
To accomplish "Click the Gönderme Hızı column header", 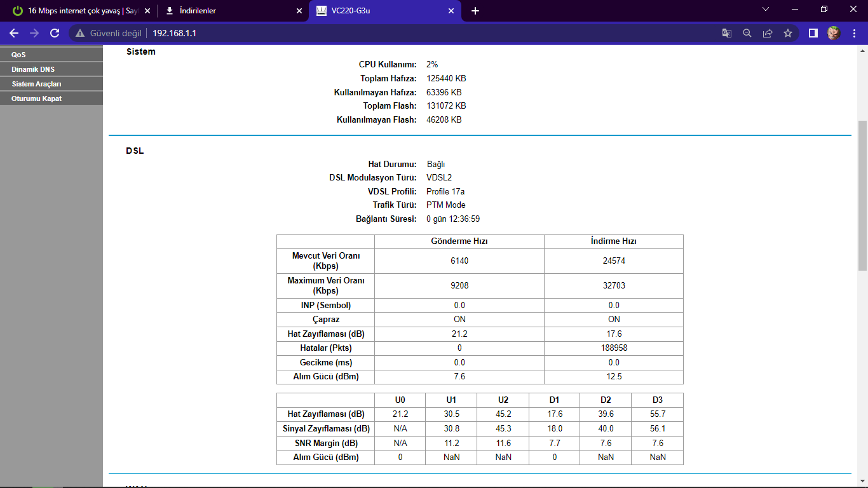I will pos(459,241).
